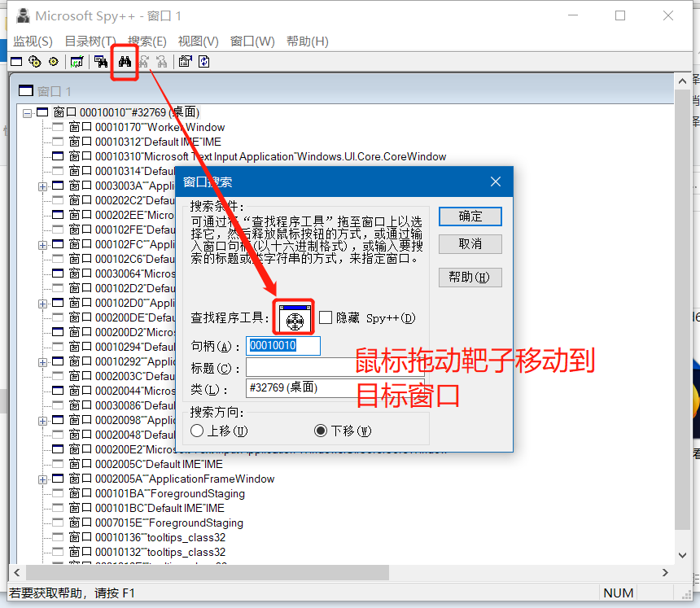Open the 视图(V) menu
Image resolution: width=700 pixels, height=608 pixels.
pyautogui.click(x=199, y=42)
